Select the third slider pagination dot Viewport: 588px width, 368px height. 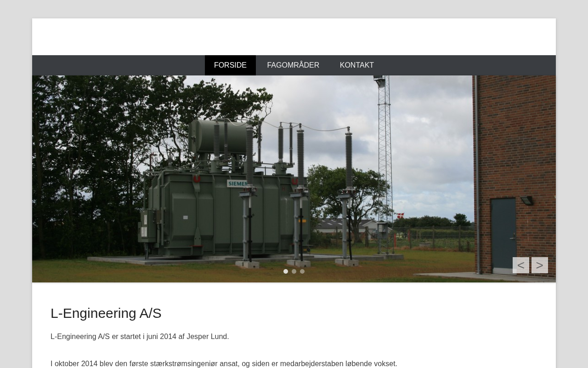click(302, 271)
